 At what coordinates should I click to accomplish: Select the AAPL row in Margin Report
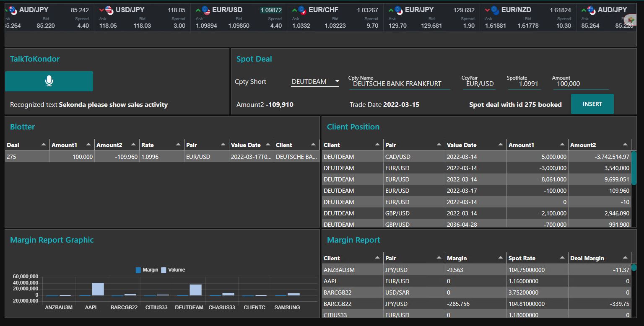[476, 281]
